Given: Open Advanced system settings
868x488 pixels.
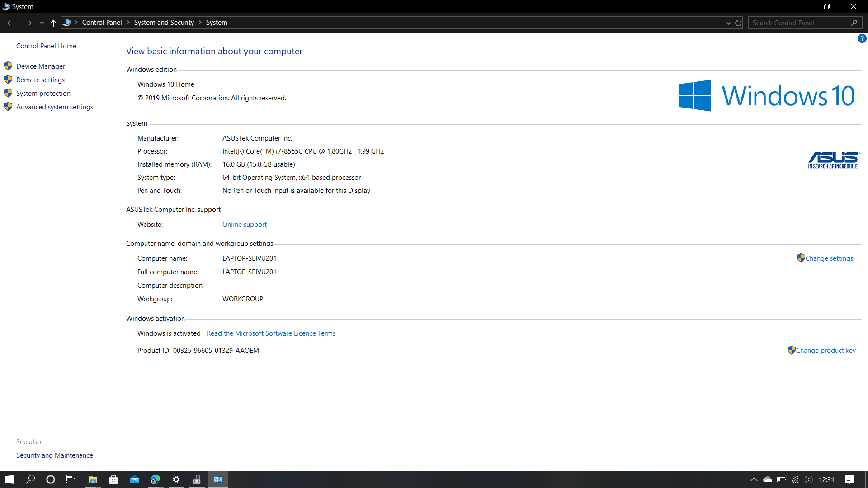Looking at the screenshot, I should (x=55, y=107).
